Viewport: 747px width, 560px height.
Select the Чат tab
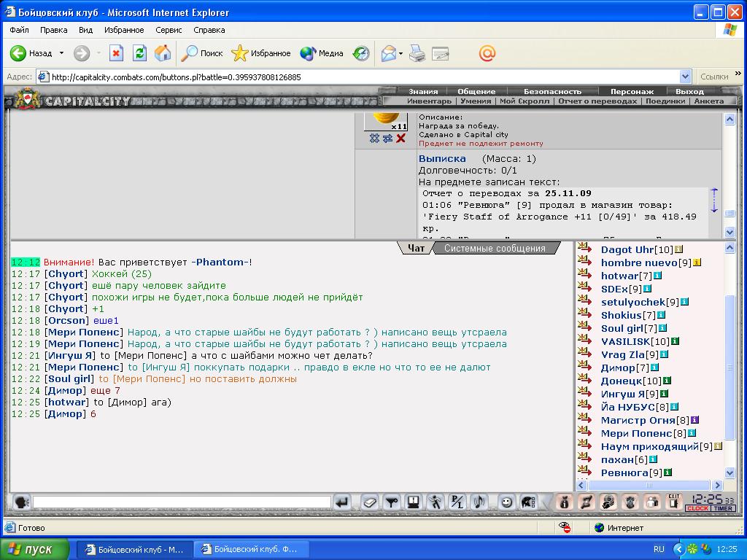[416, 248]
